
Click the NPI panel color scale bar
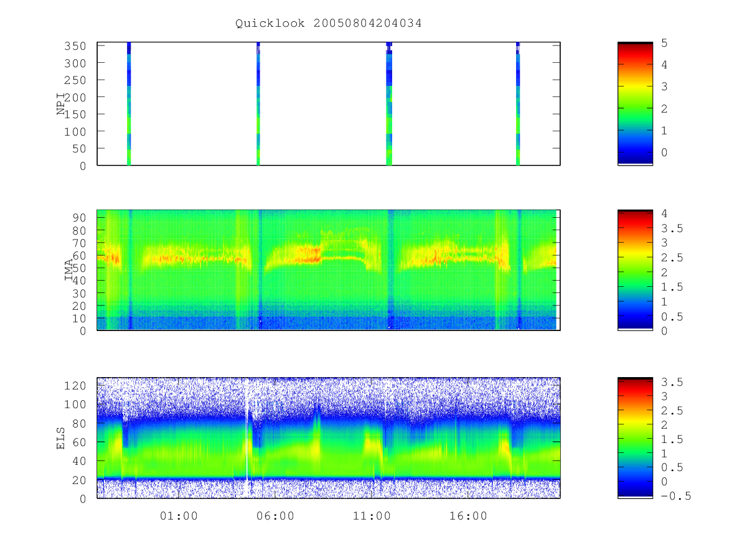[635, 104]
